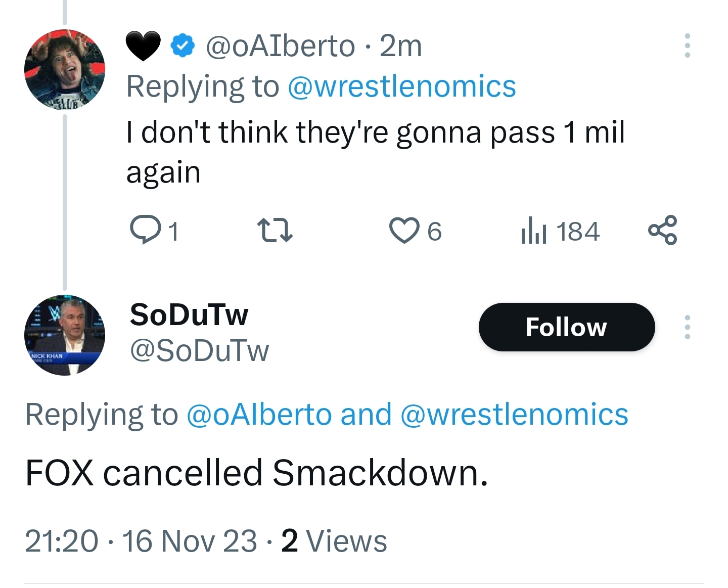Share oAIberto's tweet

(x=662, y=230)
